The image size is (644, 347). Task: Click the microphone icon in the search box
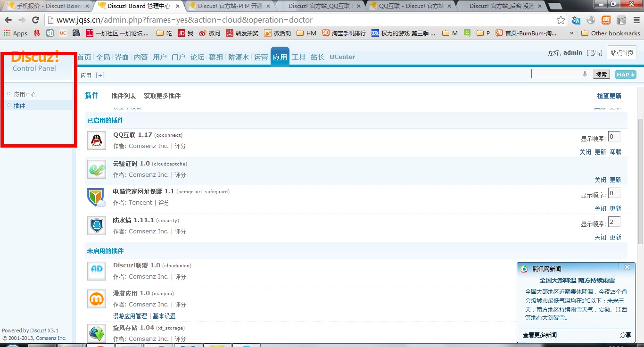click(585, 74)
